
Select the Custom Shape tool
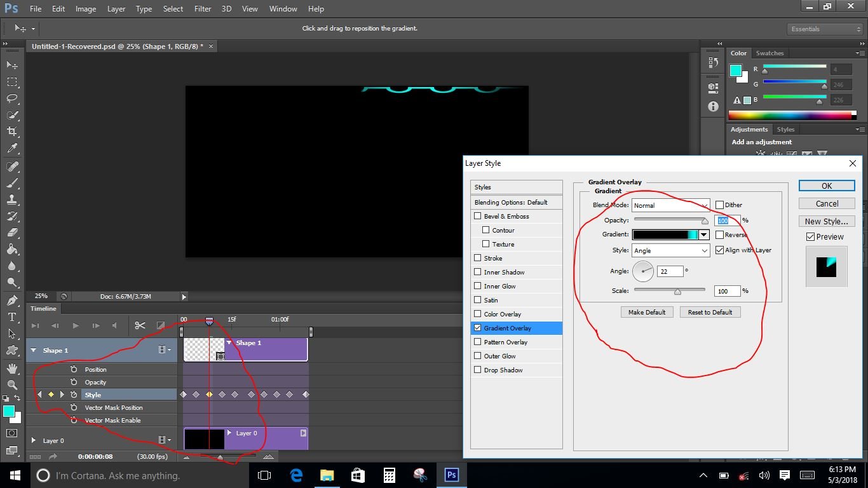(12, 349)
